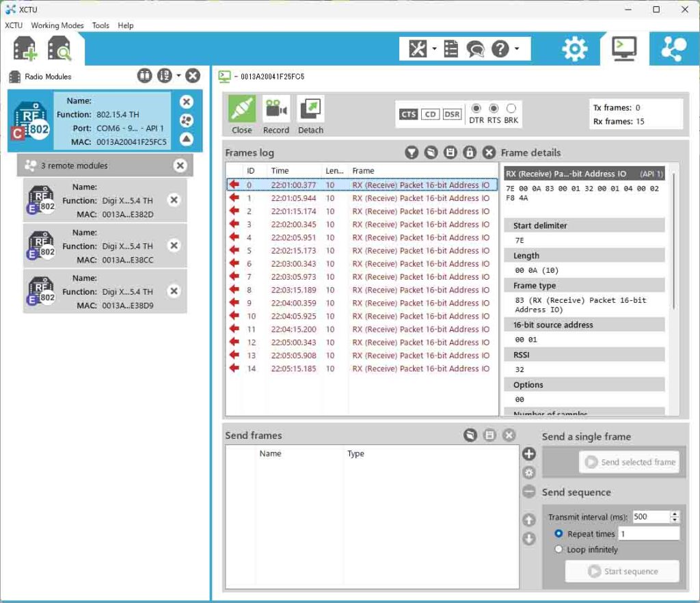Clear the frames log entries

[489, 152]
